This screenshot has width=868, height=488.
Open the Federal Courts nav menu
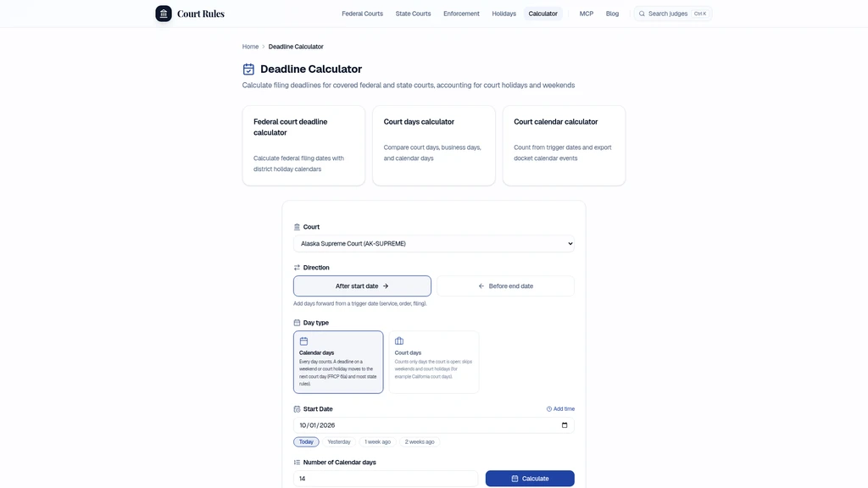[362, 14]
